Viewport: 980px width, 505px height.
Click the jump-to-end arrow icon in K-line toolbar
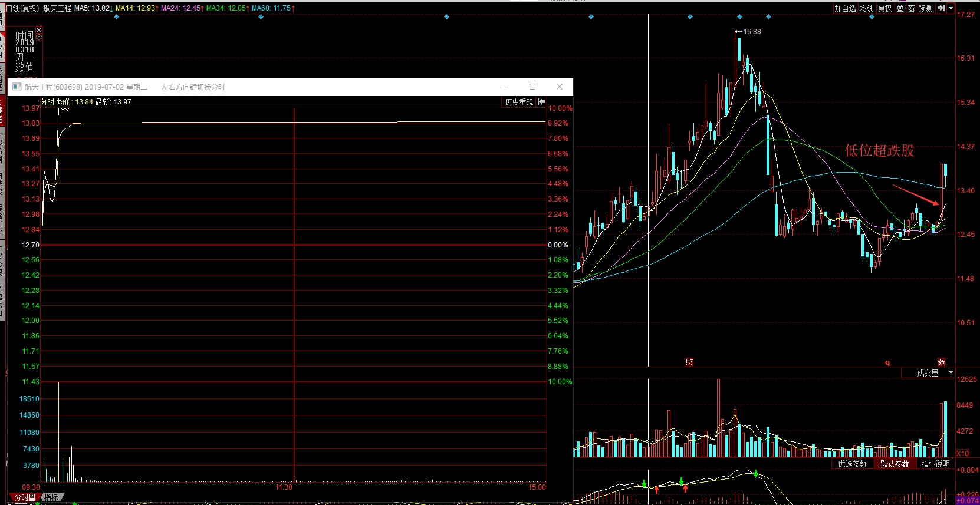point(941,8)
